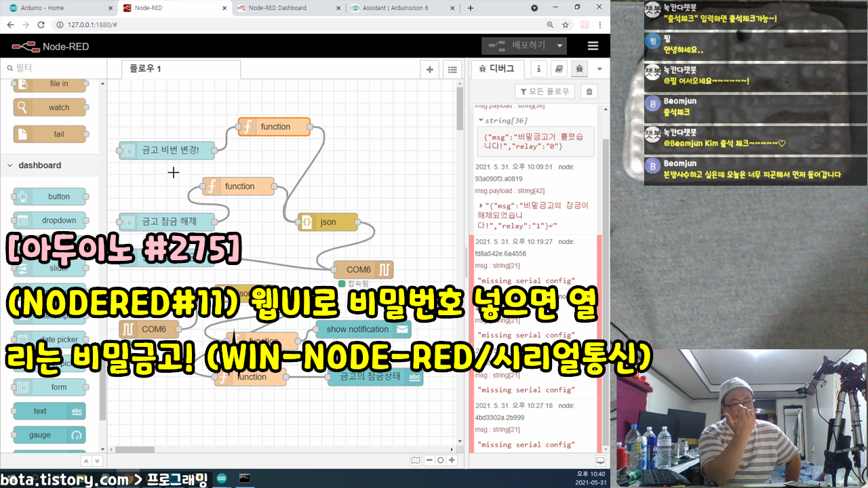Select the dashboard 'date picker' palette node
868x488 pixels.
(x=50, y=340)
